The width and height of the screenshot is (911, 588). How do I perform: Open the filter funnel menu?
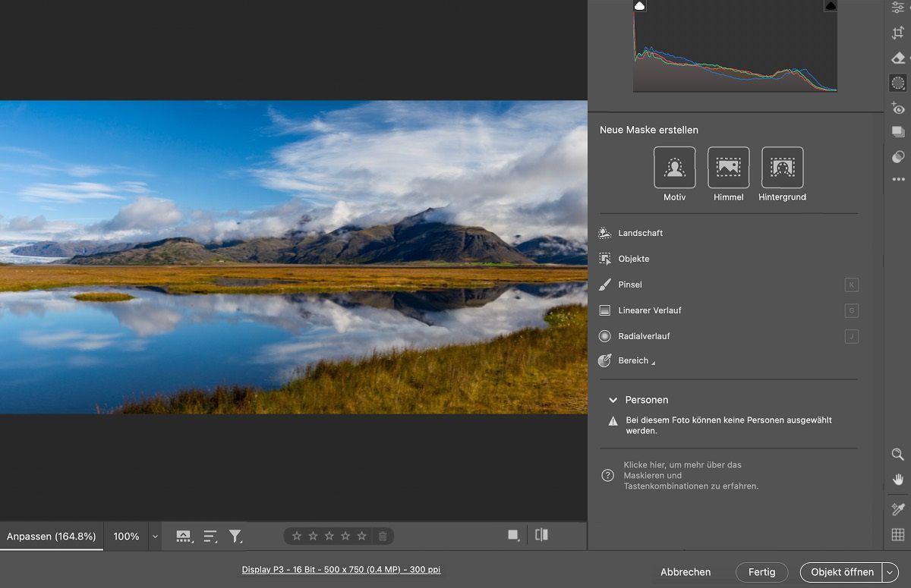click(x=236, y=536)
